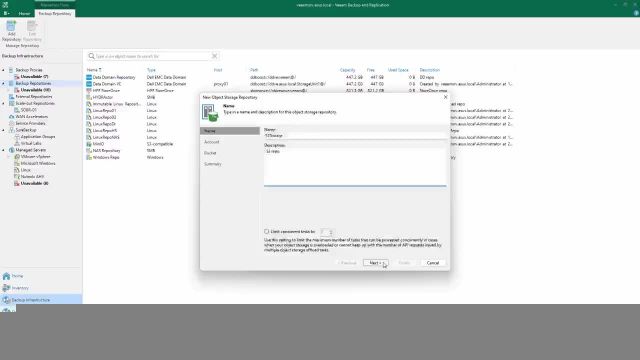Open Backup Infrastructure navigation pane button
The width and height of the screenshot is (640, 360).
click(x=41, y=300)
